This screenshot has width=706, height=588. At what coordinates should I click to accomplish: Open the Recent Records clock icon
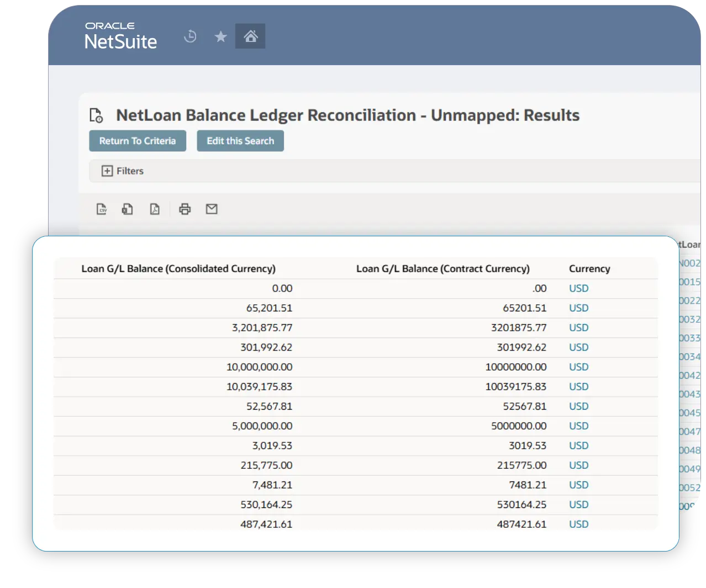coord(190,36)
